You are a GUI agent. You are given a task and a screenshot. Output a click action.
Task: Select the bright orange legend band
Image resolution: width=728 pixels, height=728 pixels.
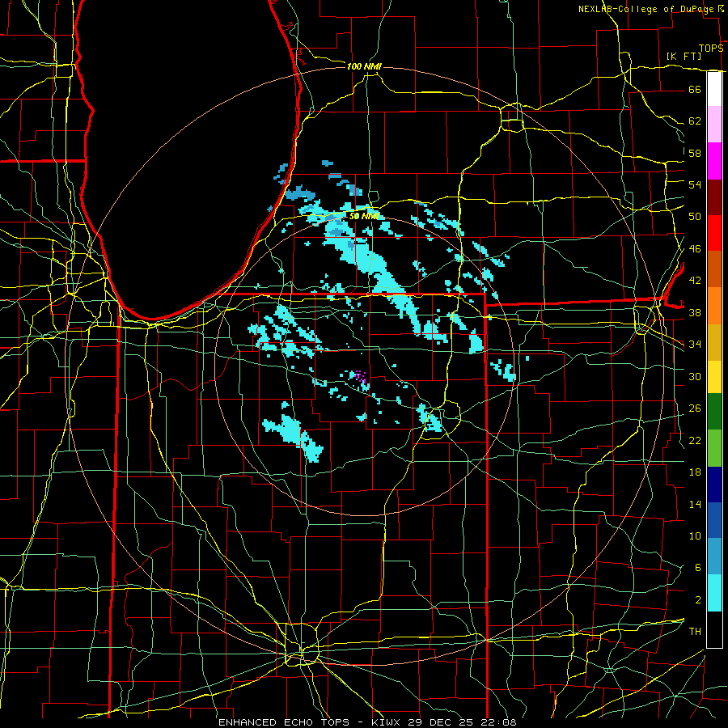[714, 305]
